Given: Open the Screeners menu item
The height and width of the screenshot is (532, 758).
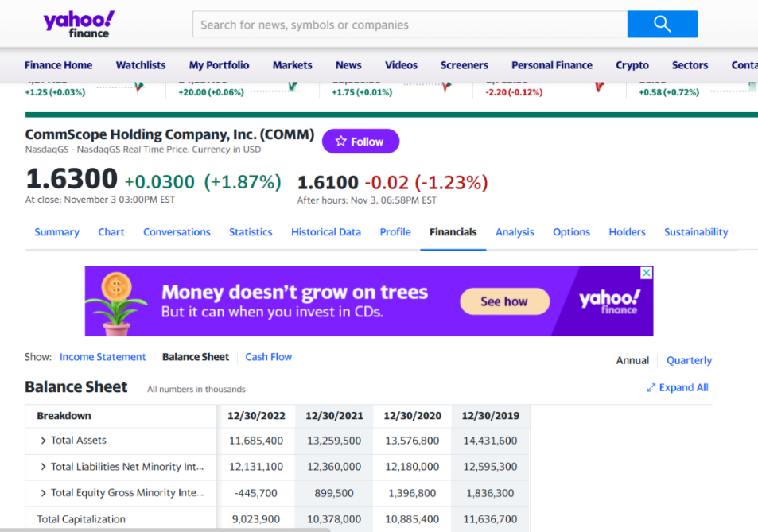Looking at the screenshot, I should 464,65.
